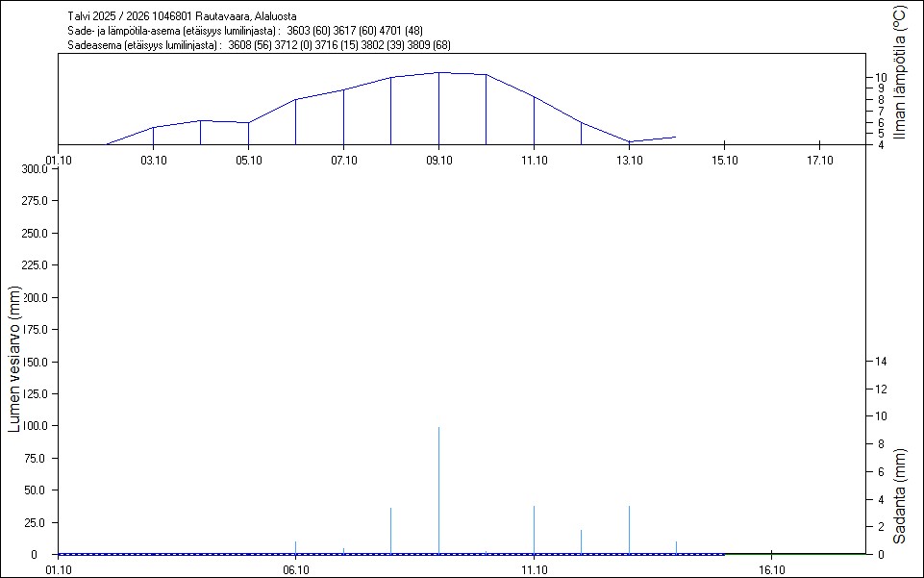Click the 16.10 date label on bottom axis

[x=772, y=569]
